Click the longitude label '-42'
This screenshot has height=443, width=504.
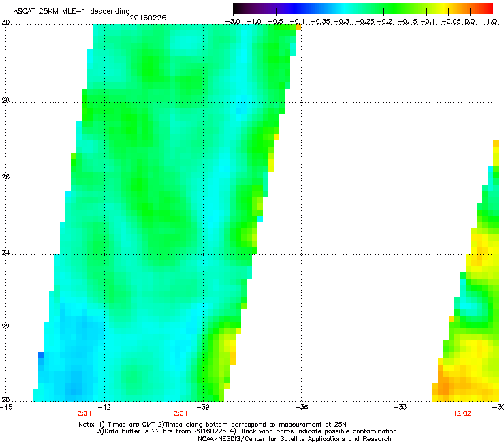click(x=104, y=407)
